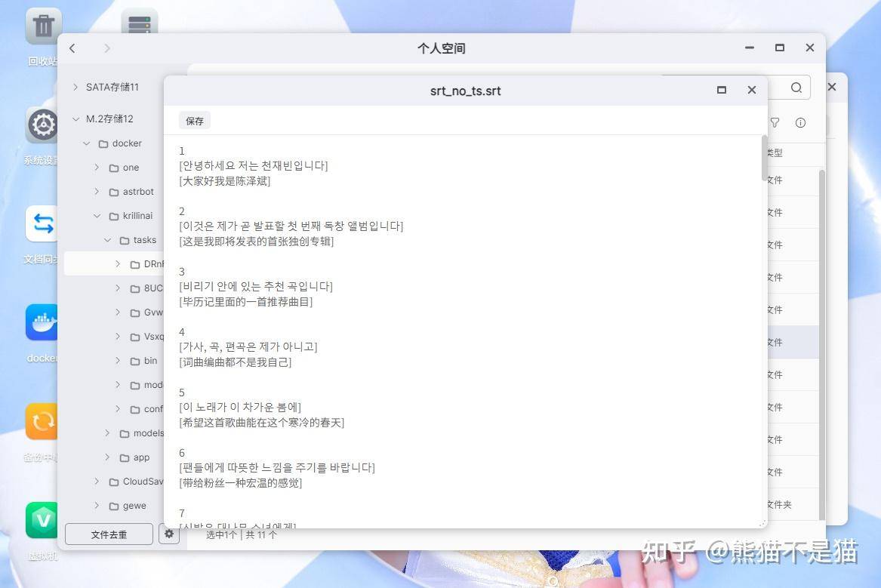Place cursor in line [毕历记里面的一首推荐曲目]
This screenshot has width=881, height=588.
pyautogui.click(x=245, y=302)
